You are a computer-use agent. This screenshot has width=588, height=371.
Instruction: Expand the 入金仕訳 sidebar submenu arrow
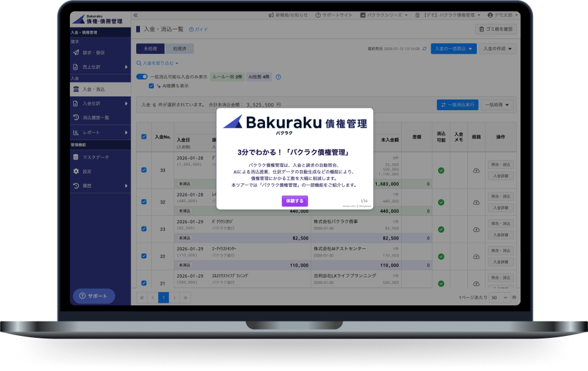click(x=126, y=103)
